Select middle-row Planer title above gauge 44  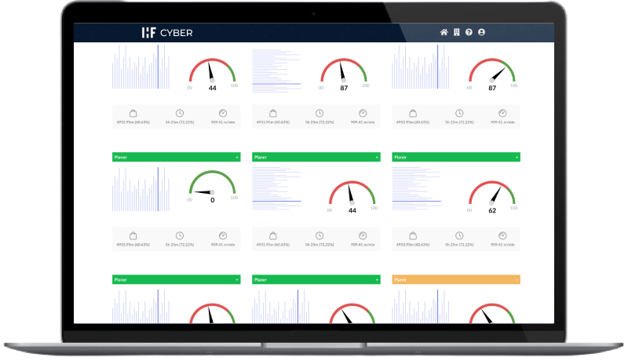(261, 158)
